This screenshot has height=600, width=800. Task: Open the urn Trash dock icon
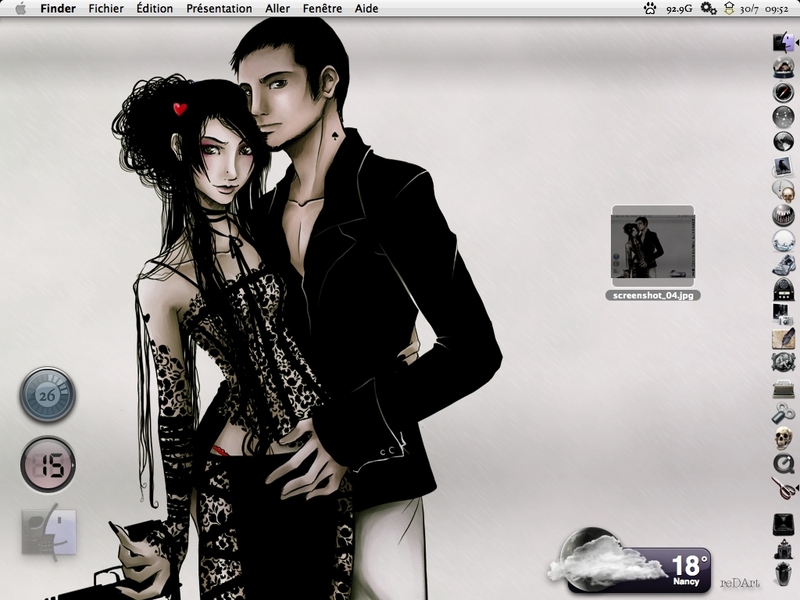click(x=783, y=574)
